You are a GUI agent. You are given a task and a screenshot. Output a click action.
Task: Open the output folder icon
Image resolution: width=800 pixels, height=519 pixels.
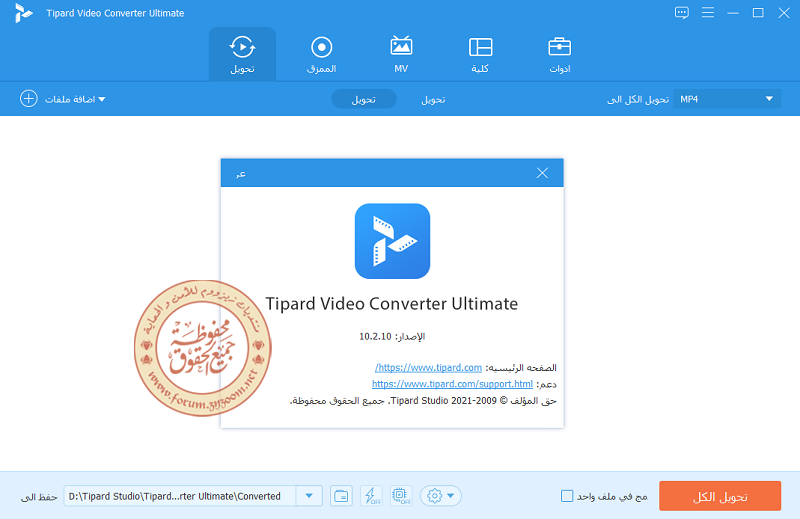click(x=341, y=496)
